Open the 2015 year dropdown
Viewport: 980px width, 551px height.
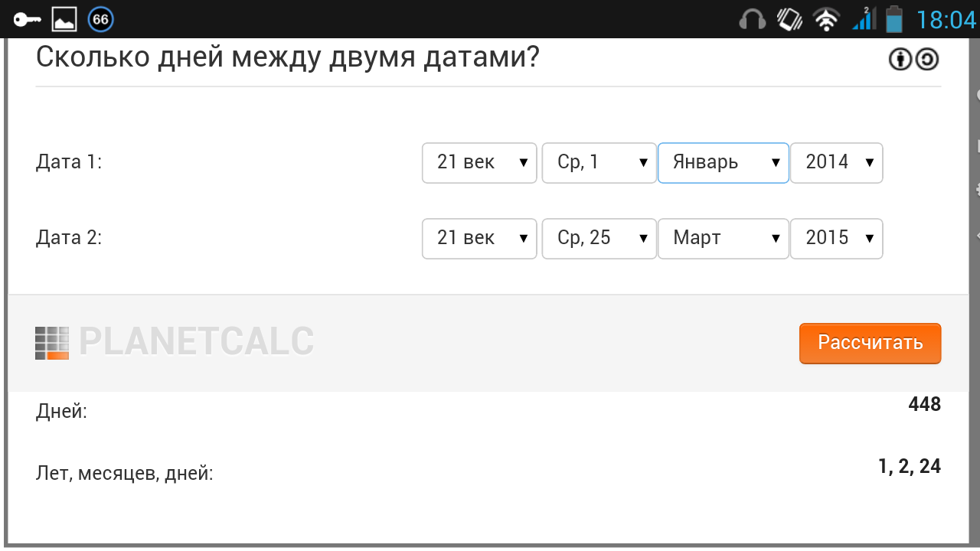(836, 239)
